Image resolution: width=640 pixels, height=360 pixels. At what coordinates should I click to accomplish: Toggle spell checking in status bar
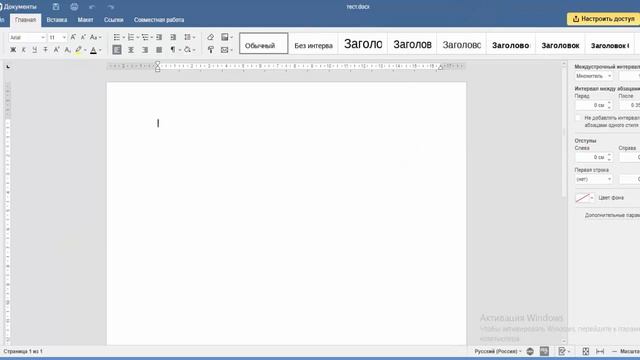(x=544, y=351)
